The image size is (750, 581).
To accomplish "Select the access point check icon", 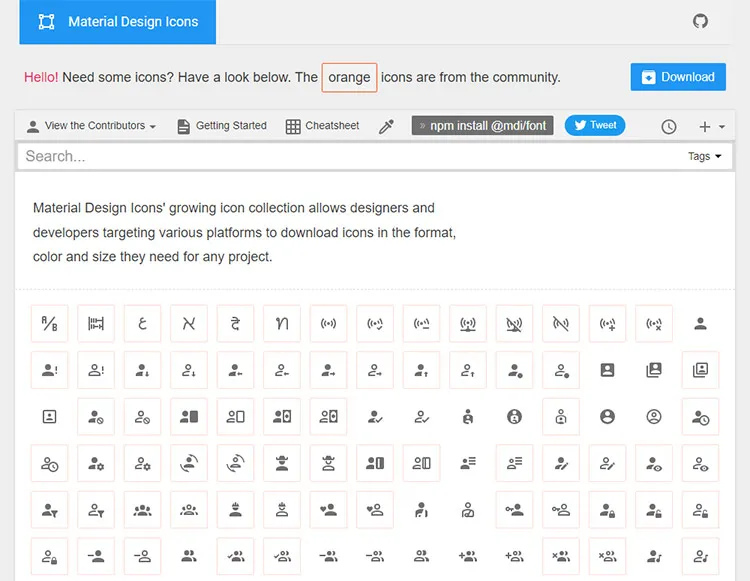I will pos(375,323).
